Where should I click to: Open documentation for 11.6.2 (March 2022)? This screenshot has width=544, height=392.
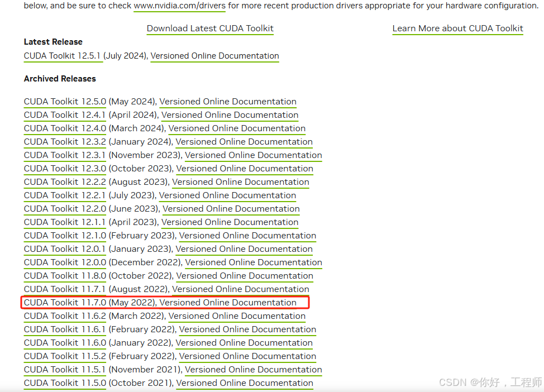(x=237, y=317)
